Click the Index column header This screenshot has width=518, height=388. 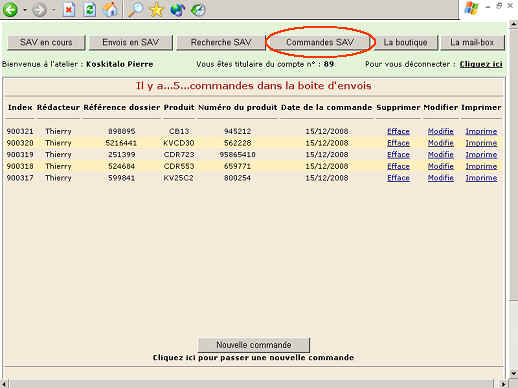(20, 107)
